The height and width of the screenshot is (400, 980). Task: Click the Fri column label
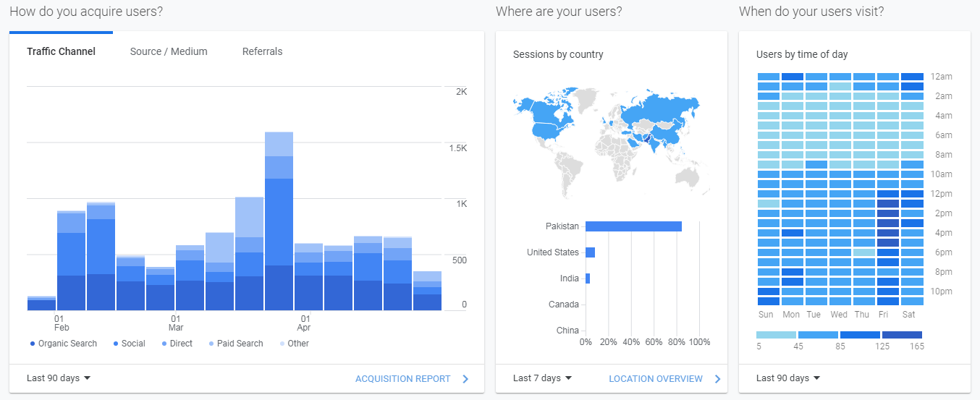(884, 315)
